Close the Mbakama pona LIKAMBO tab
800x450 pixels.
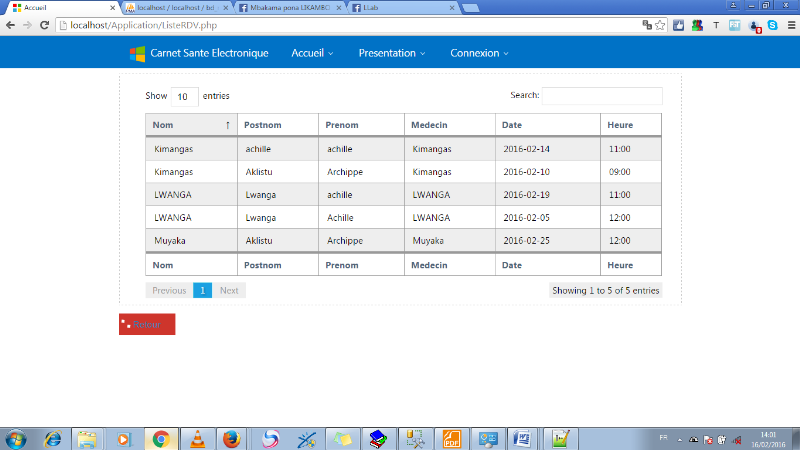tap(339, 8)
